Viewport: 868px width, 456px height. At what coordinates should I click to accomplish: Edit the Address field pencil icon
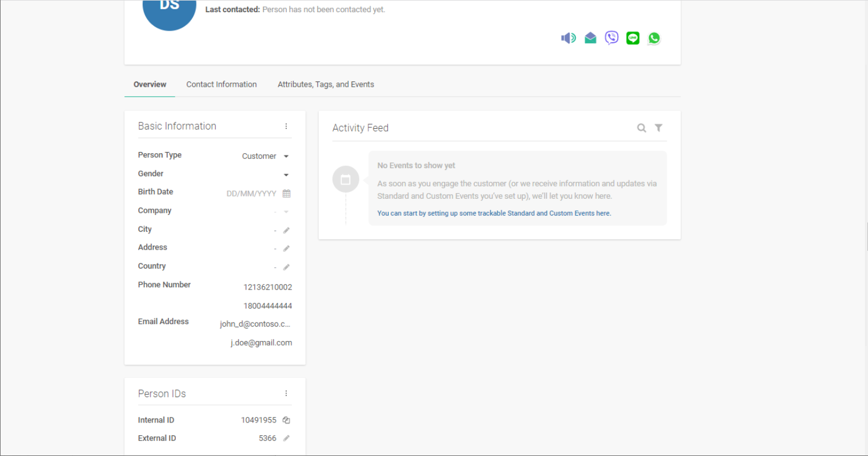click(x=286, y=249)
